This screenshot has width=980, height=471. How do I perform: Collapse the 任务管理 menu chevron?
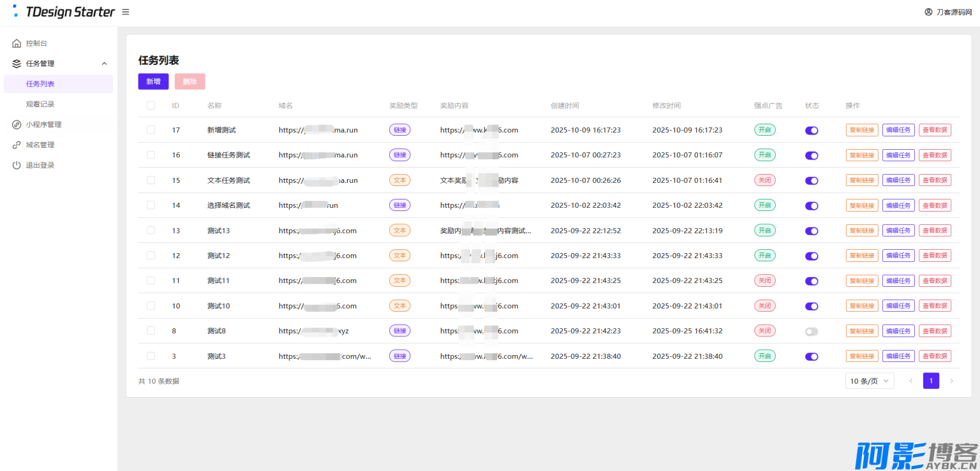[x=105, y=64]
